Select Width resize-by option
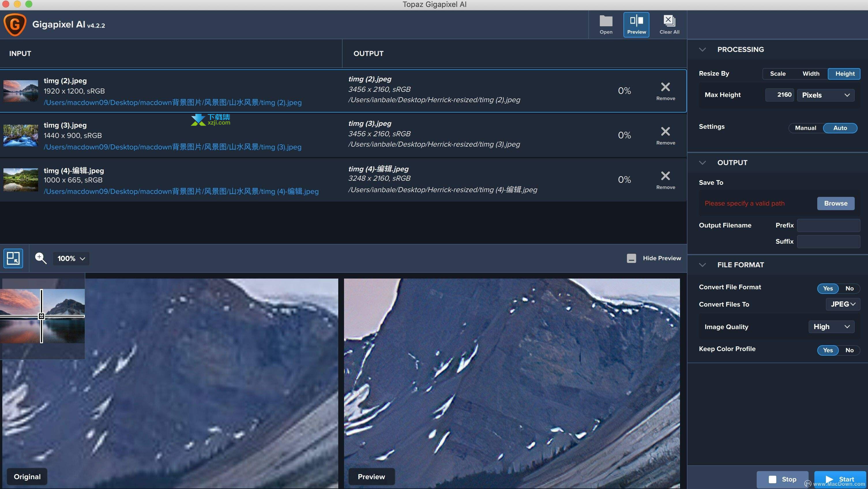The width and height of the screenshot is (868, 489). pyautogui.click(x=810, y=73)
